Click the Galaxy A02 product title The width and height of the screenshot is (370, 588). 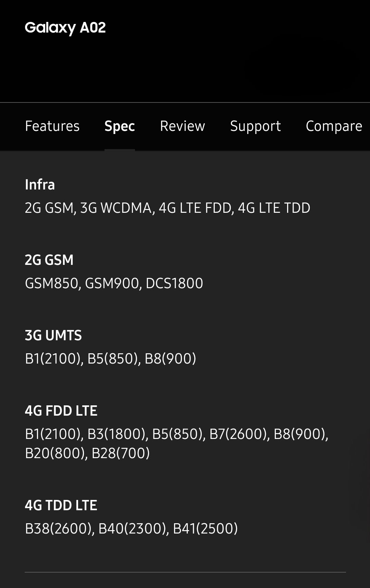pos(65,27)
